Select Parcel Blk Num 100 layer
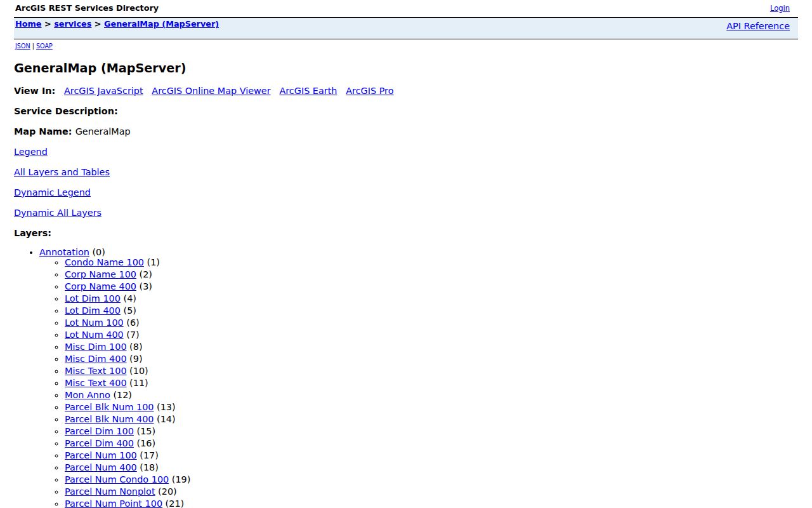The height and width of the screenshot is (508, 812). 109,407
